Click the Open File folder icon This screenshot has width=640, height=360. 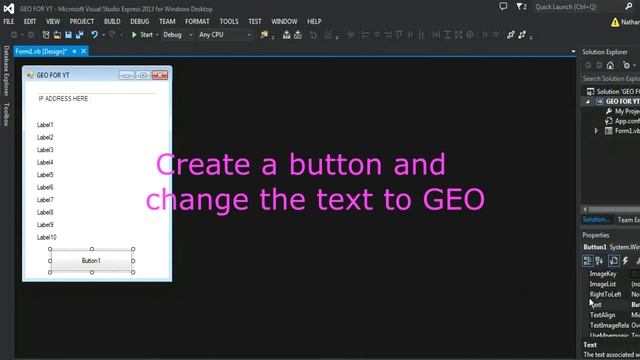pyautogui.click(x=57, y=35)
